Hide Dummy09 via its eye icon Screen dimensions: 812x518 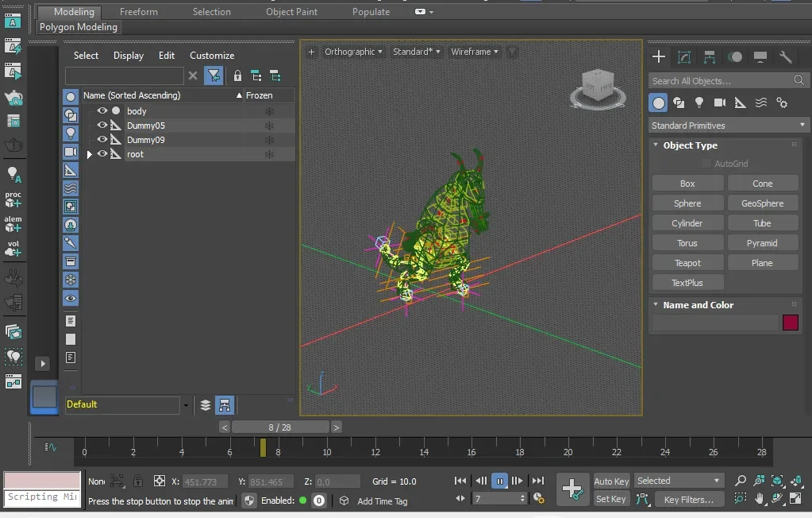pyautogui.click(x=102, y=139)
